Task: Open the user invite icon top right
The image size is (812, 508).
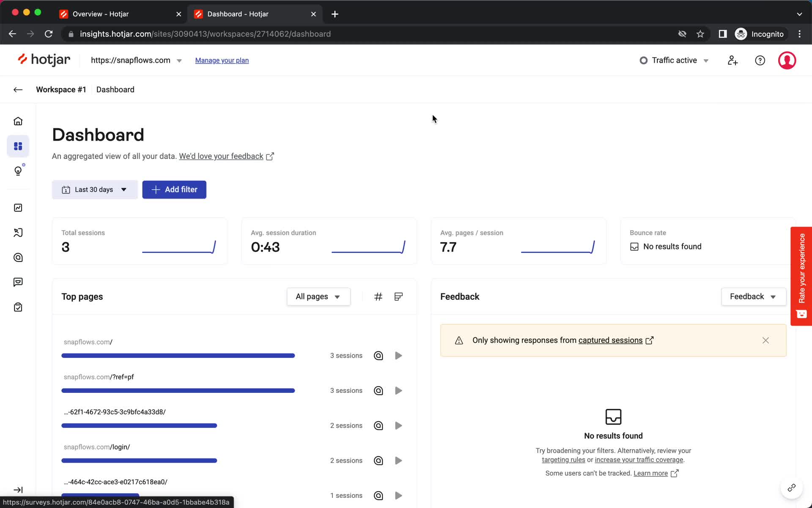Action: point(733,60)
